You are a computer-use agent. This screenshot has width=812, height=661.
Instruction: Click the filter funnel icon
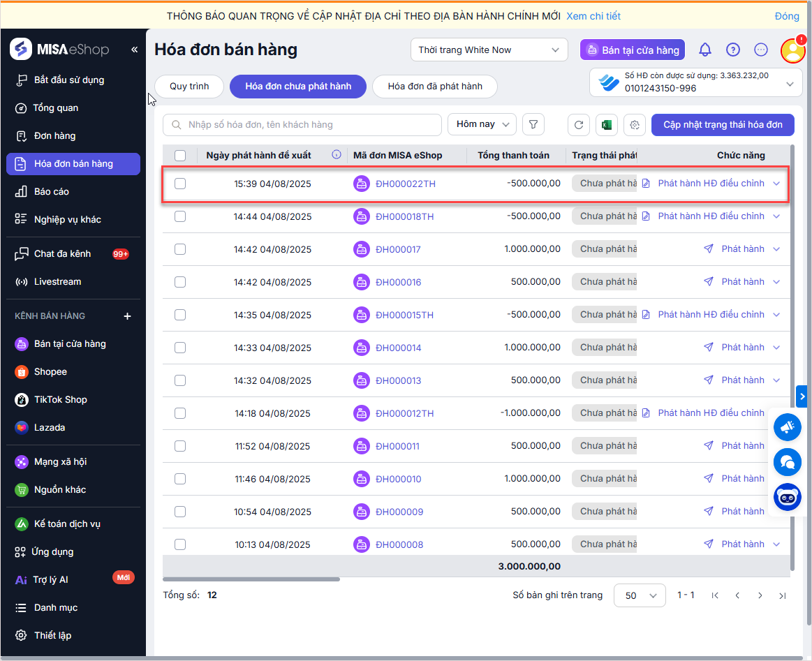point(533,124)
